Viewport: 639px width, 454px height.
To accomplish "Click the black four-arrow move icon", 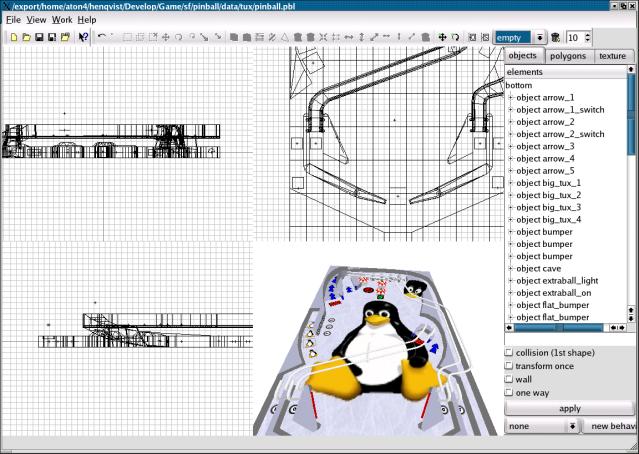I will 442,37.
